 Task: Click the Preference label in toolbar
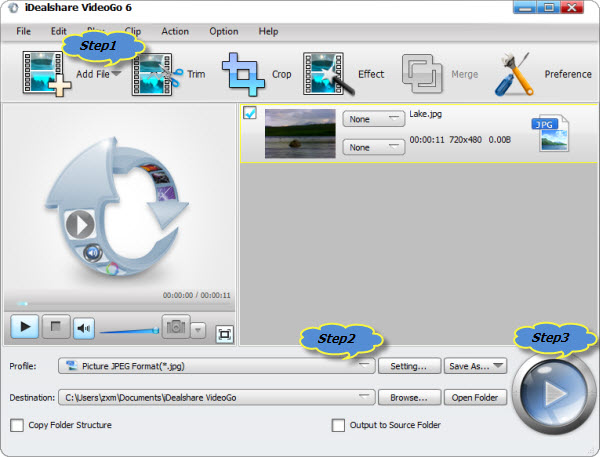568,74
